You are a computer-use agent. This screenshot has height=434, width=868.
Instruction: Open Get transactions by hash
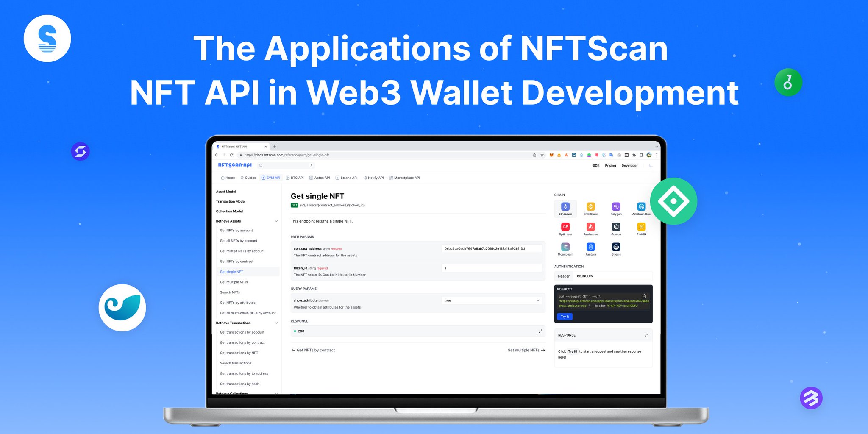(239, 384)
